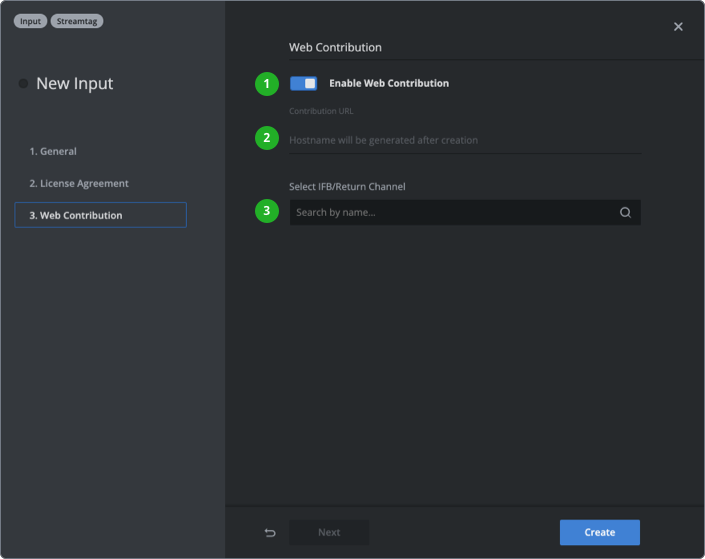Click the dot beside New Input title
Image resolution: width=705 pixels, height=559 pixels.
23,84
